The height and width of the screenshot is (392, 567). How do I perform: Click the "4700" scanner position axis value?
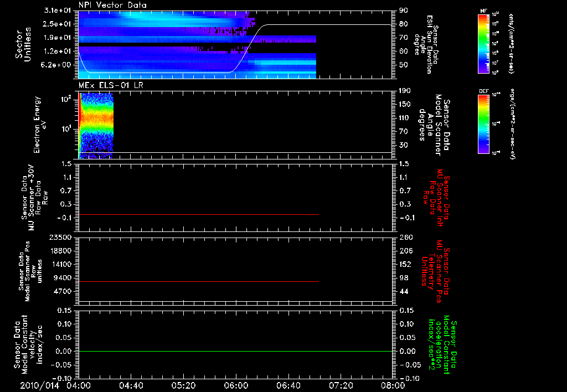(x=62, y=291)
